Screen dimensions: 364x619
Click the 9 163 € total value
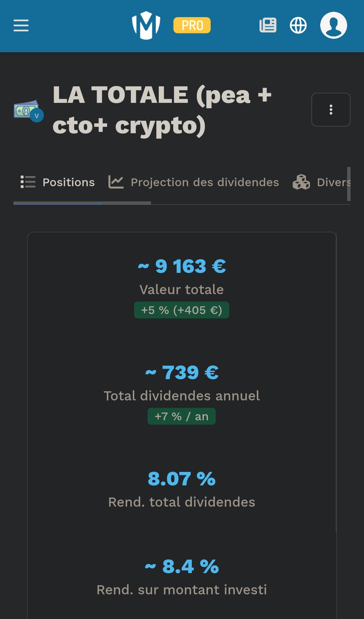(182, 266)
